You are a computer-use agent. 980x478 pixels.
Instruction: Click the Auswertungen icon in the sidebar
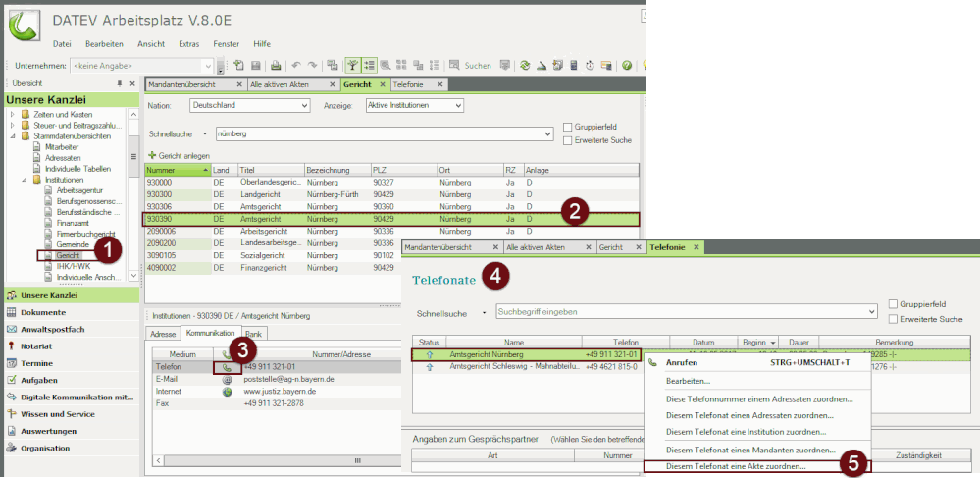[11, 431]
